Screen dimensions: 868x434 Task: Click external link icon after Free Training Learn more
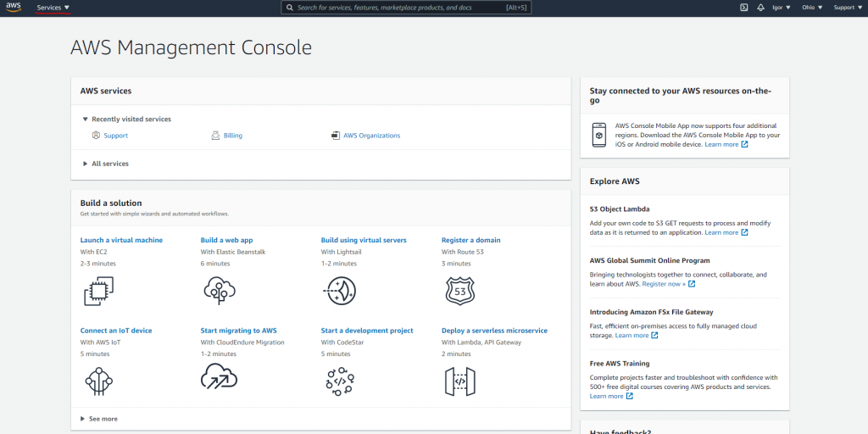(x=629, y=397)
